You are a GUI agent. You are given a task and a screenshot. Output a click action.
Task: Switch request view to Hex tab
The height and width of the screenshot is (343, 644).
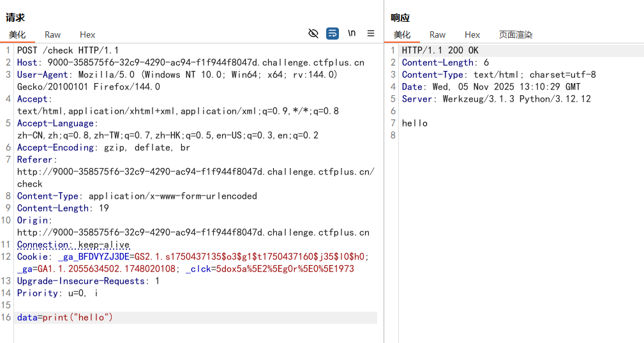pyautogui.click(x=87, y=34)
